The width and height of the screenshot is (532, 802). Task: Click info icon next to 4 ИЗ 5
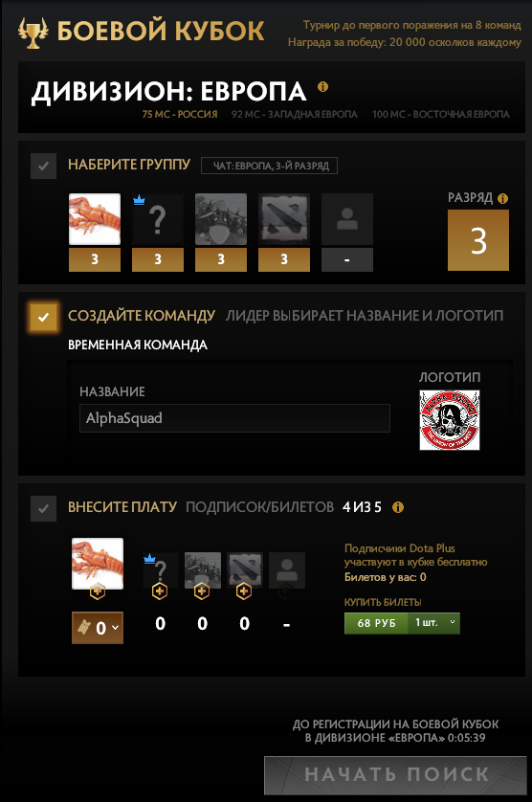(x=397, y=507)
